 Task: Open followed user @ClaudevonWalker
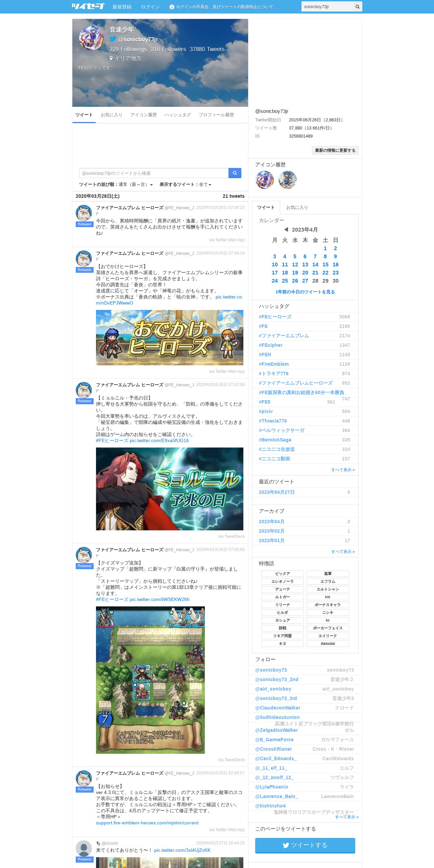(278, 708)
